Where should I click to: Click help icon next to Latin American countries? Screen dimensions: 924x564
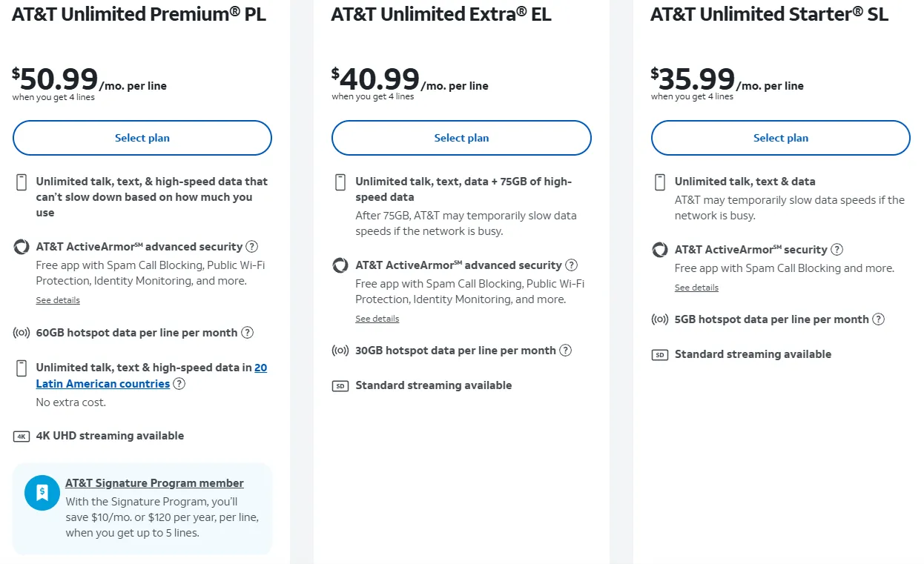coord(179,384)
